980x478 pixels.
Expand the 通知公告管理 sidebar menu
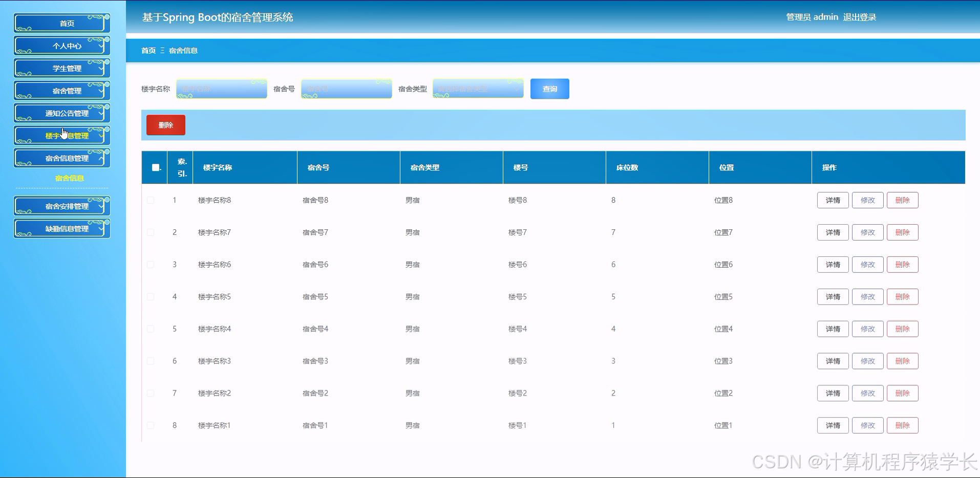pyautogui.click(x=62, y=113)
